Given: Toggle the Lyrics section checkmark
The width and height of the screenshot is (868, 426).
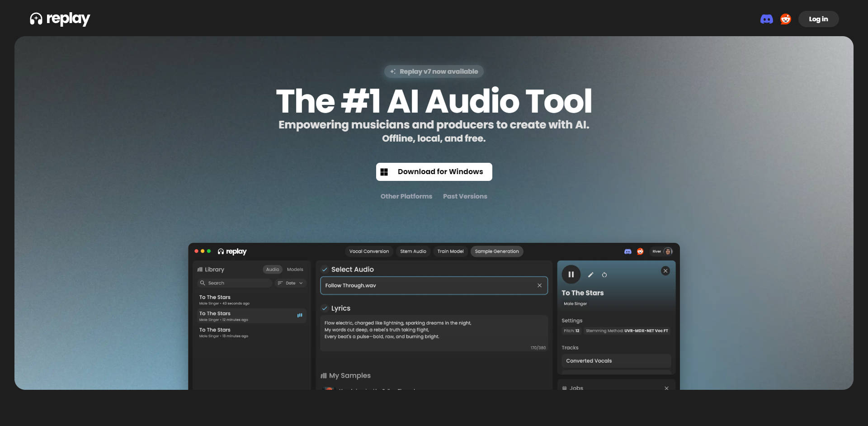Looking at the screenshot, I should (324, 308).
